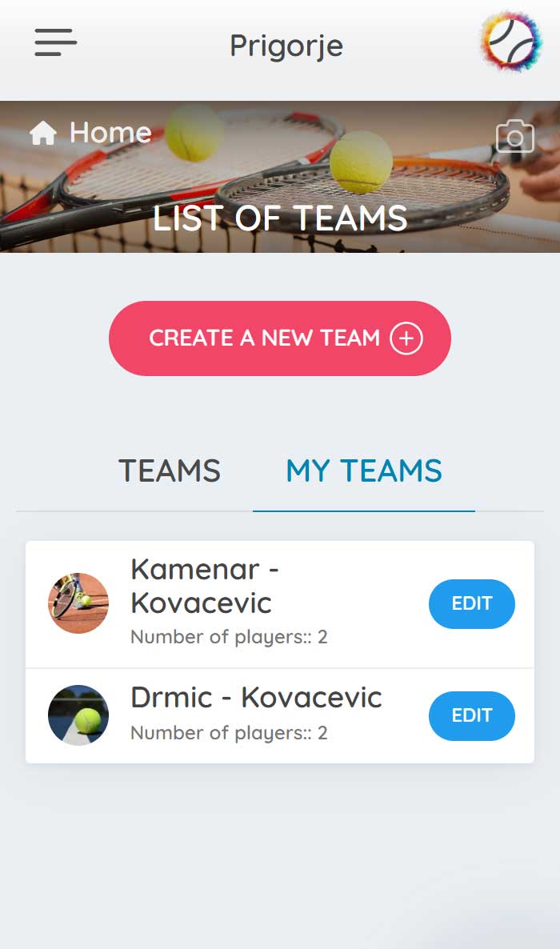This screenshot has width=560, height=949.
Task: Click the Prigorje header title
Action: [286, 46]
